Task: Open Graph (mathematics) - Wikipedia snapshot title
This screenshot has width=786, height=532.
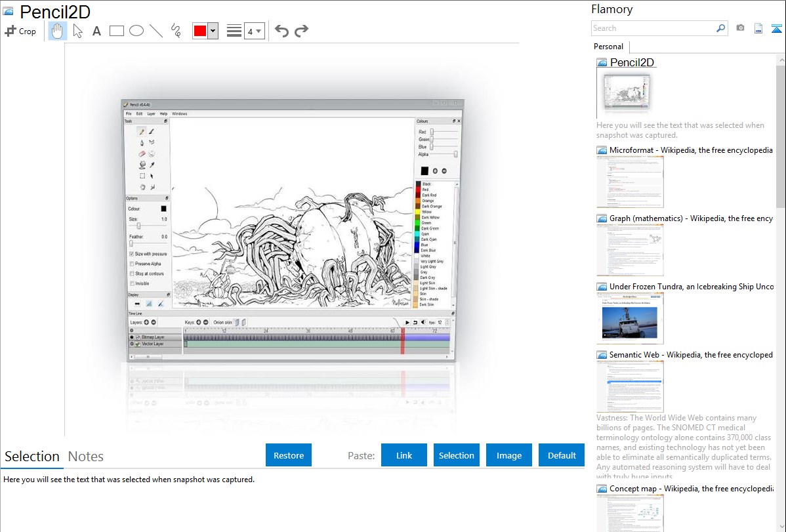Action: click(691, 218)
